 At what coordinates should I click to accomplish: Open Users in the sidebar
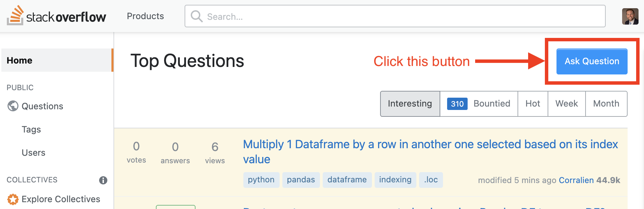point(33,153)
